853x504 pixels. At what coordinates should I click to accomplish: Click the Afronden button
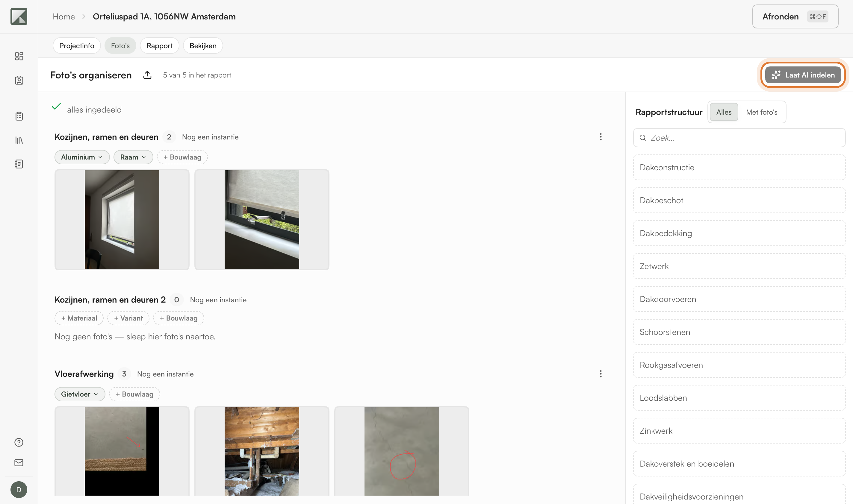[x=795, y=16]
